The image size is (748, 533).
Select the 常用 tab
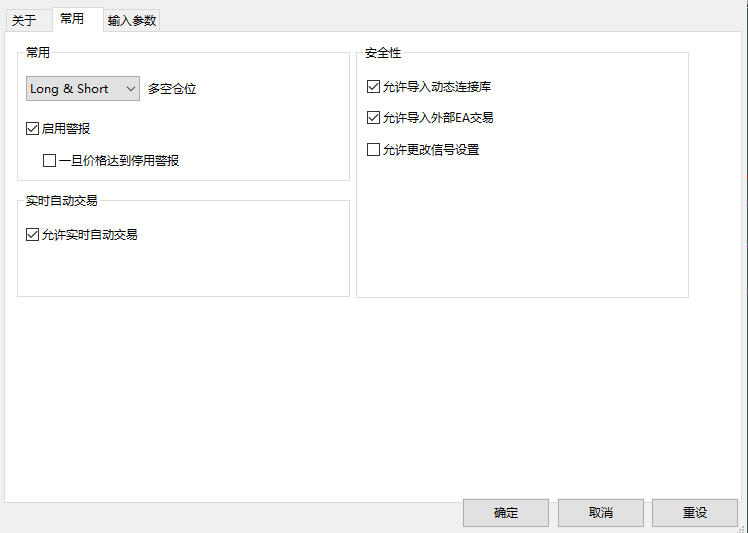[72, 18]
